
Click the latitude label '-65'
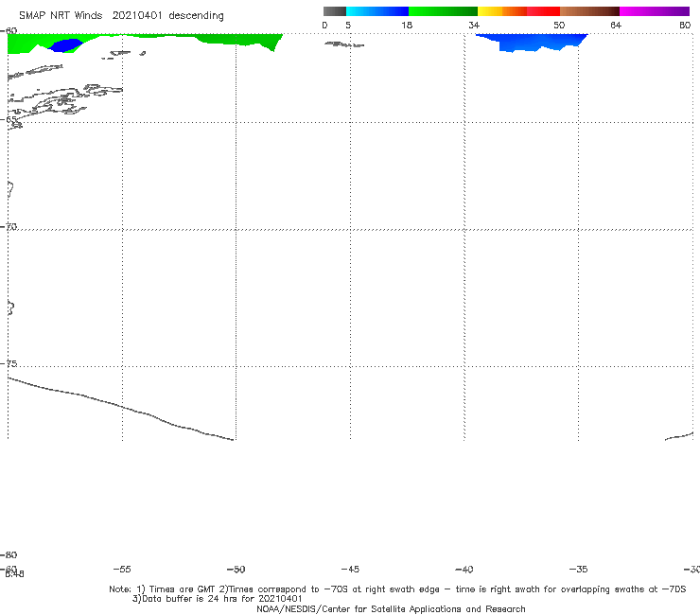click(9, 120)
